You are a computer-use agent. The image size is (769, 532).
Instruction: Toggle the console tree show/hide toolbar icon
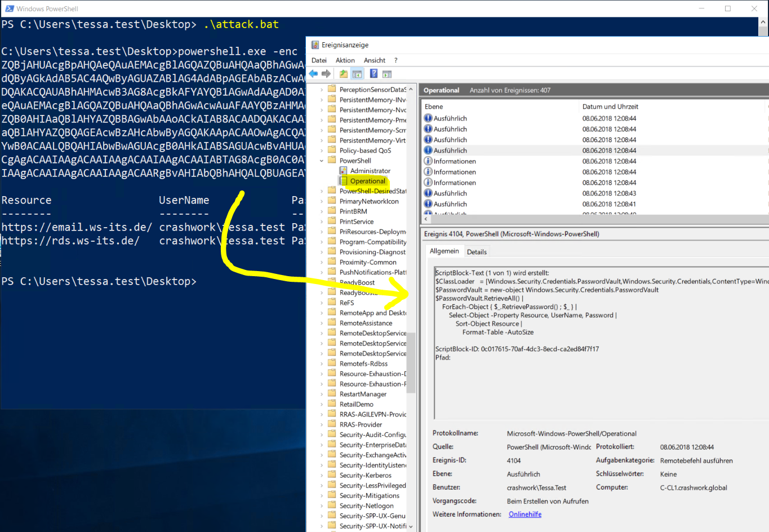[357, 74]
